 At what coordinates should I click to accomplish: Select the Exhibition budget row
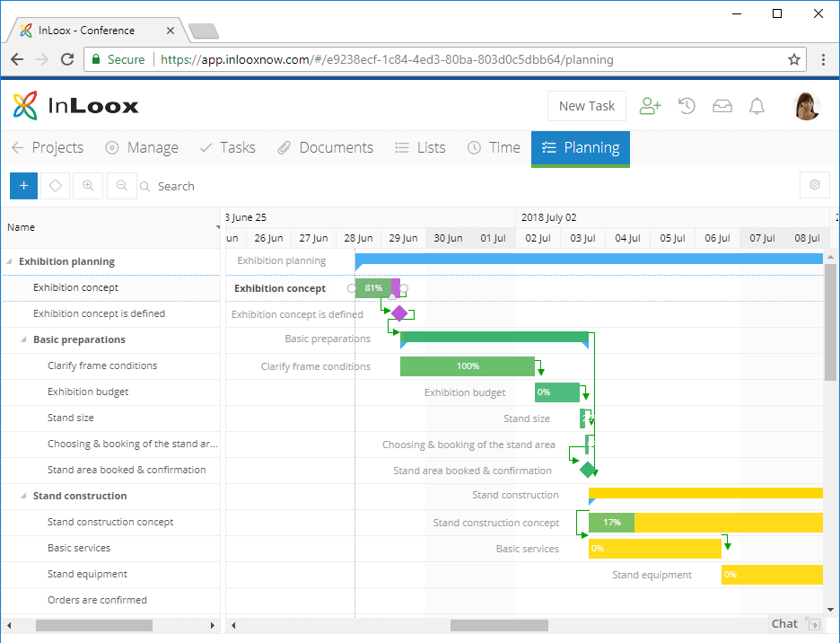coord(111,392)
